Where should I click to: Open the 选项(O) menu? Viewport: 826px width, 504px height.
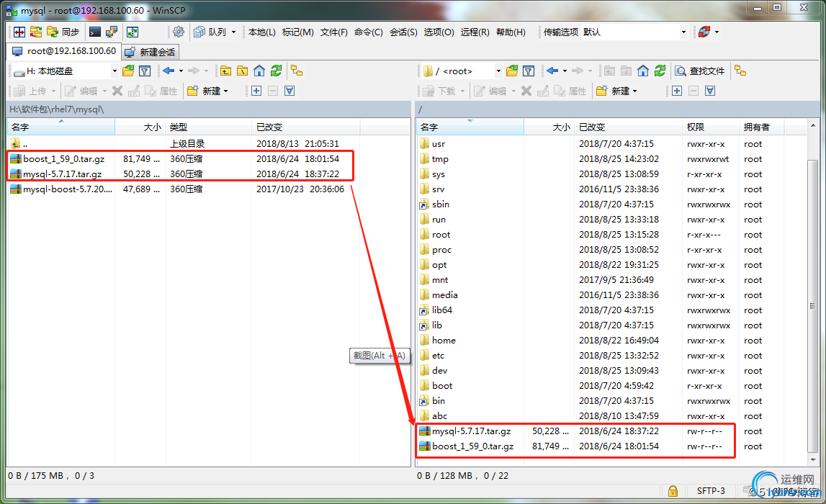pos(439,32)
